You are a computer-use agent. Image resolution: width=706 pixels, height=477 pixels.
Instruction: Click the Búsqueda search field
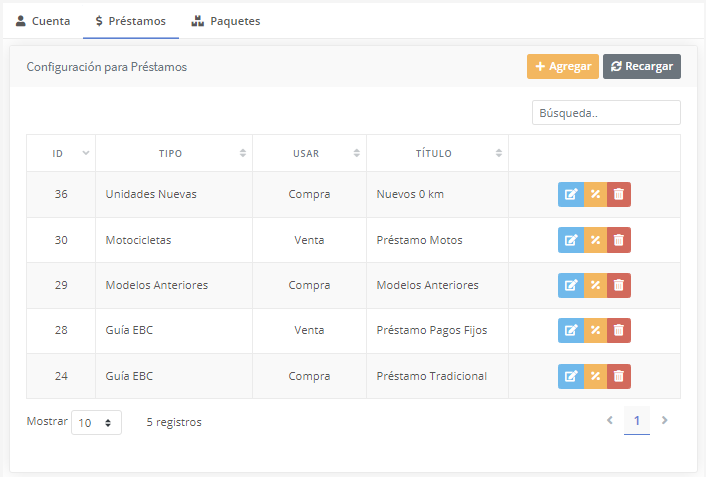click(x=606, y=113)
